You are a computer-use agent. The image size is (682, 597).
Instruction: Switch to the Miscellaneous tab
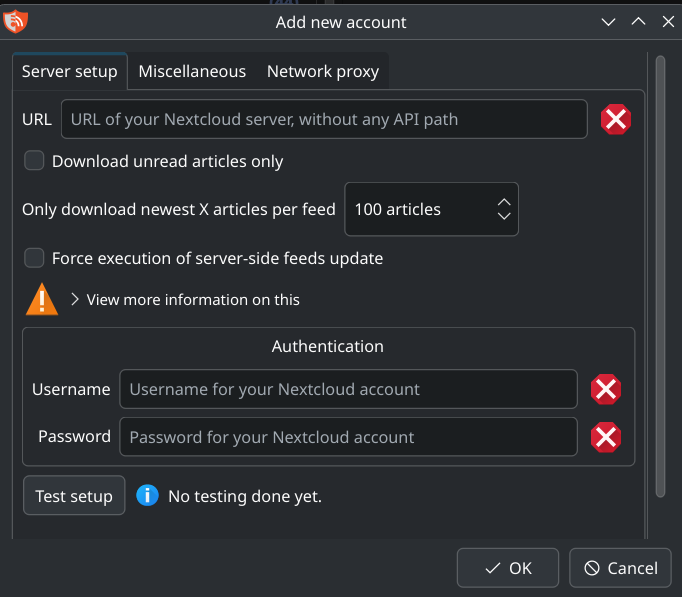pos(192,71)
